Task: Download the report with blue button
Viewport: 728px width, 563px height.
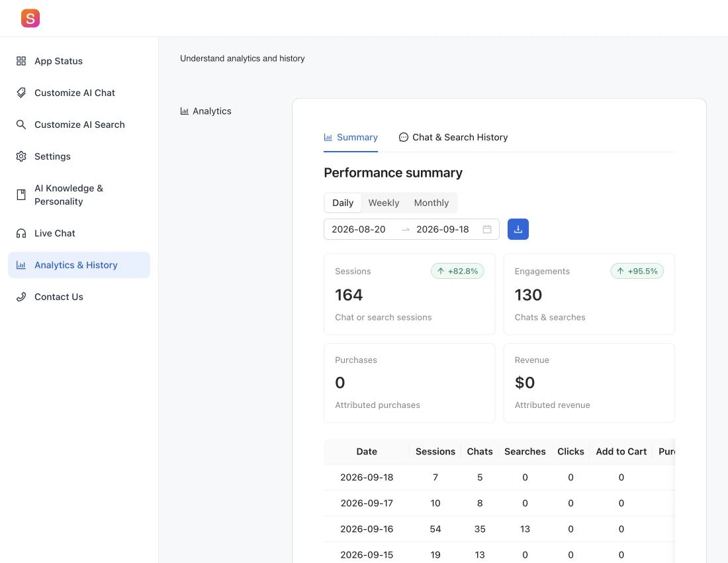Action: pyautogui.click(x=518, y=229)
